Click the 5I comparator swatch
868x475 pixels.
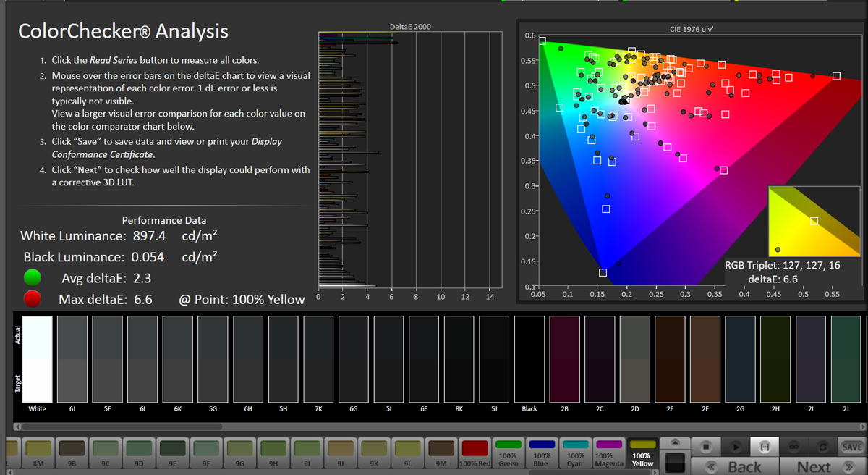(388, 359)
